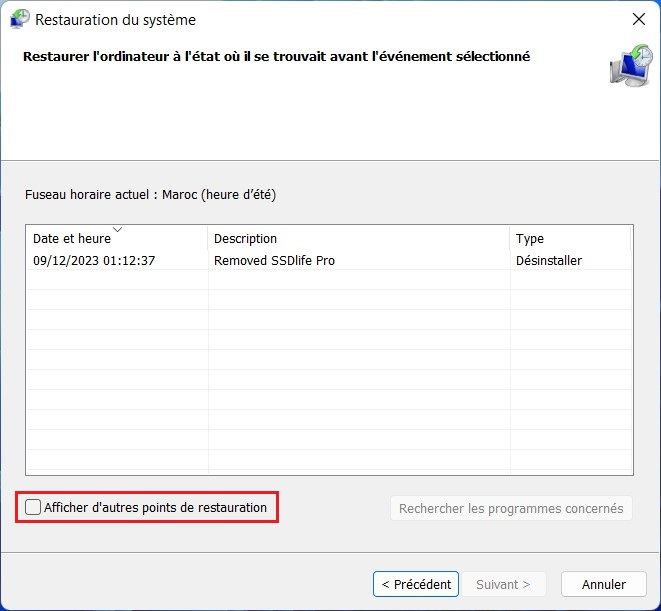661x611 pixels.
Task: Click the divider between Description and Type headers
Action: 510,239
